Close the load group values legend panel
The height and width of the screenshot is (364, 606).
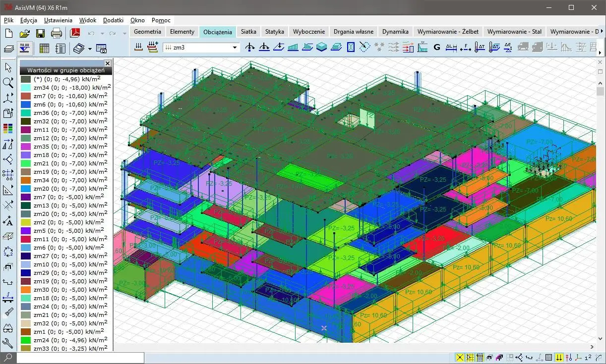point(108,63)
